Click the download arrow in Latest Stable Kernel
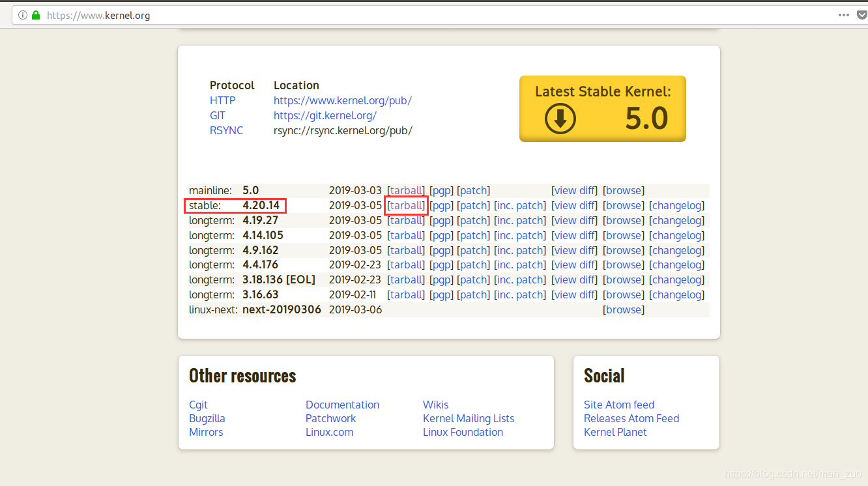This screenshot has width=868, height=486. [560, 119]
